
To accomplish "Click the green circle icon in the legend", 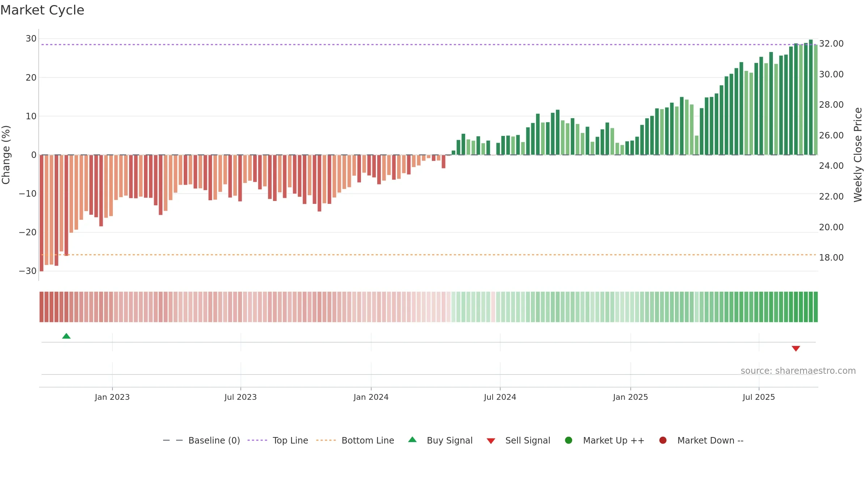I will tap(569, 440).
